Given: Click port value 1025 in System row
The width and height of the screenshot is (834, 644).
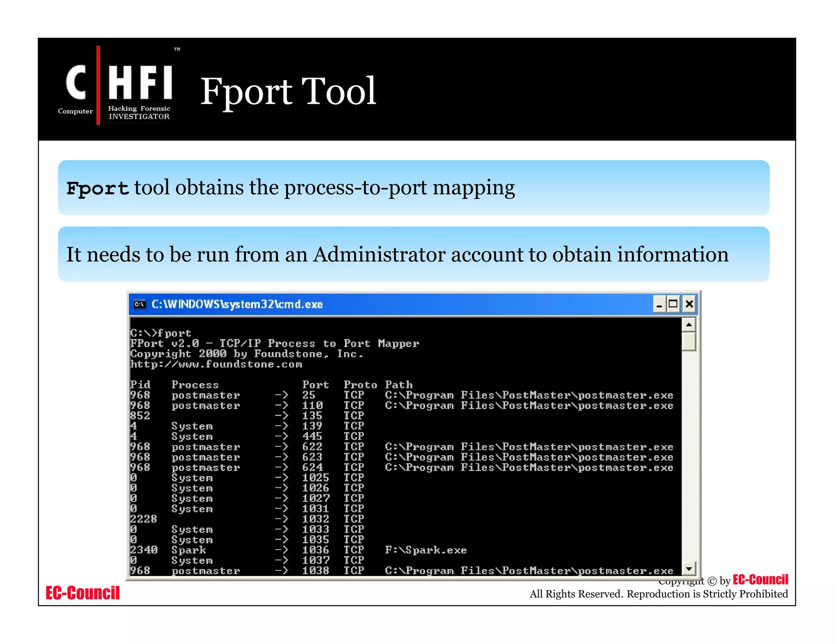Looking at the screenshot, I should (316, 478).
